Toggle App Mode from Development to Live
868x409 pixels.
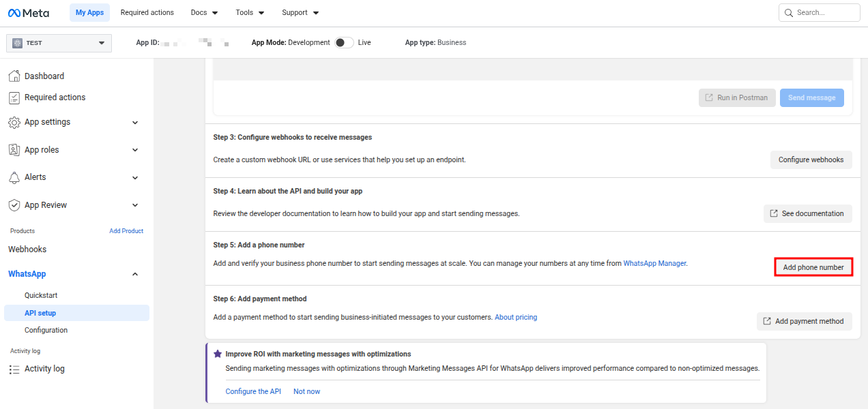tap(344, 42)
